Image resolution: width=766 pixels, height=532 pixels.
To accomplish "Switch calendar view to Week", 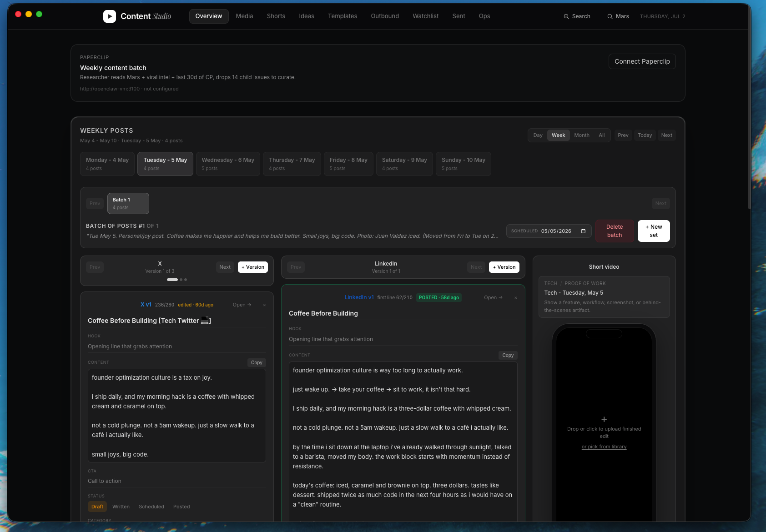I will pos(558,135).
